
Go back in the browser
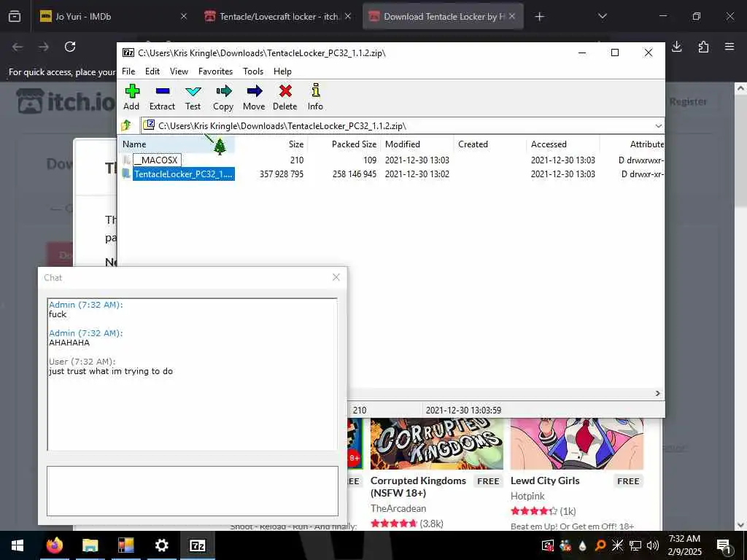[x=18, y=47]
